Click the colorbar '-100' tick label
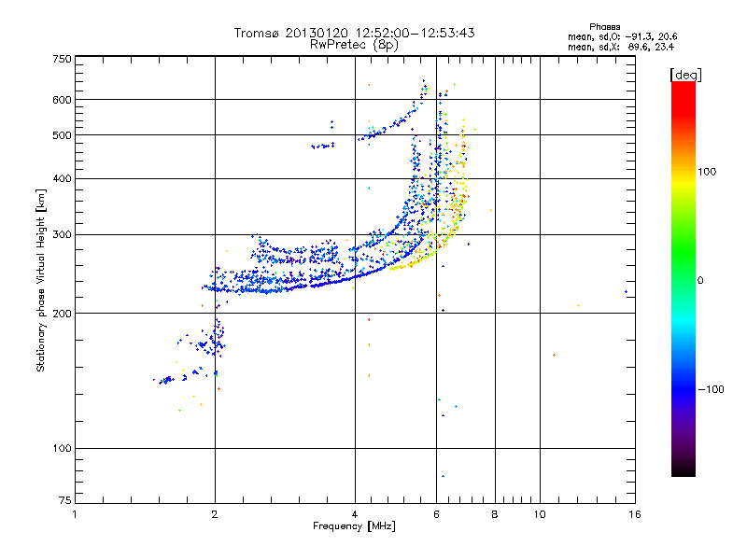747x560 pixels. (x=712, y=389)
